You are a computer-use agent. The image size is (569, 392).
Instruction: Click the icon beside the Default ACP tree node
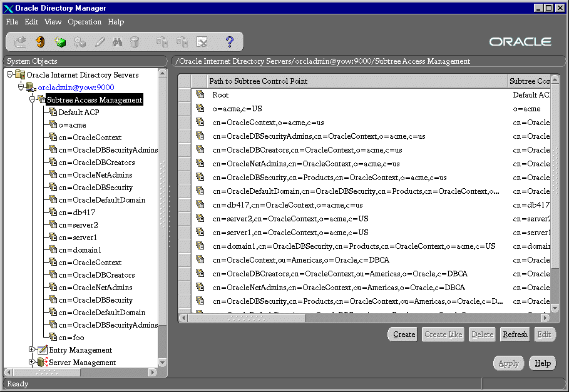pos(53,112)
